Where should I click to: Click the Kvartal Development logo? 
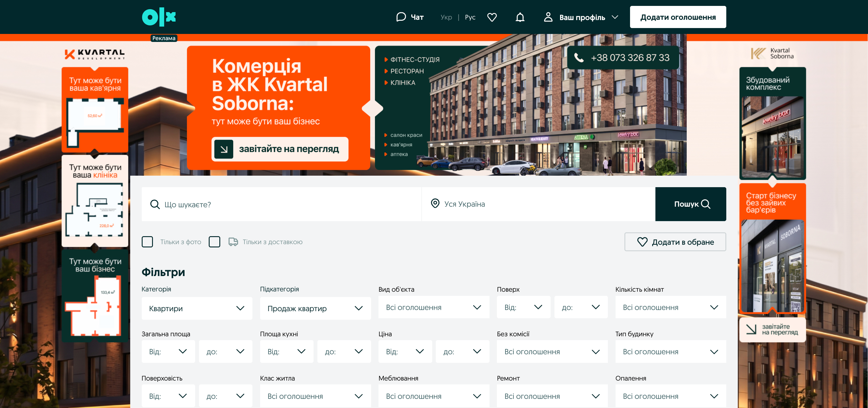pos(95,54)
